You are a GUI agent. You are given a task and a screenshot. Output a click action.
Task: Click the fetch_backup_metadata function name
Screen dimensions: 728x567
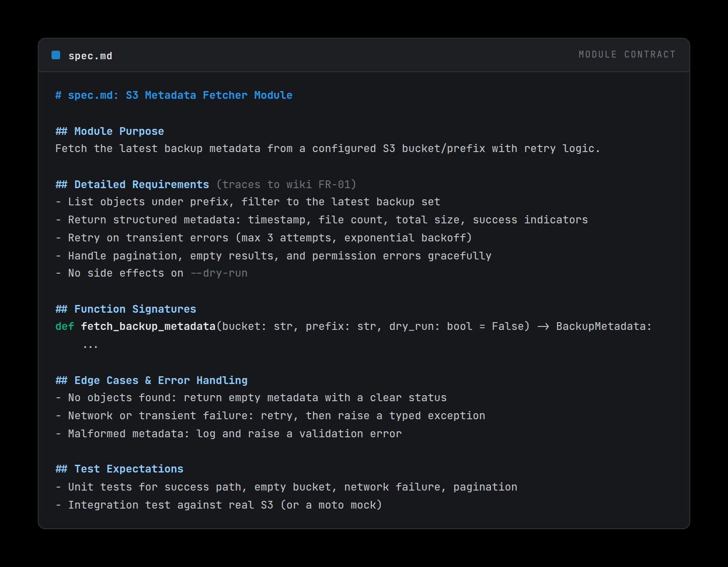click(148, 326)
